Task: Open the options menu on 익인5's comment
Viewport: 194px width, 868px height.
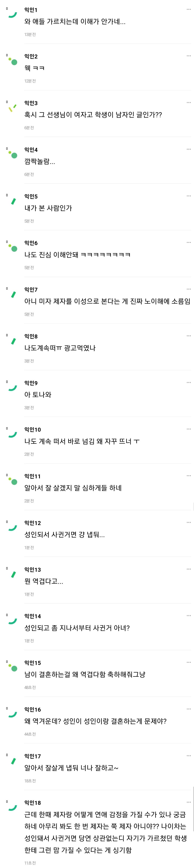Action: [189, 196]
